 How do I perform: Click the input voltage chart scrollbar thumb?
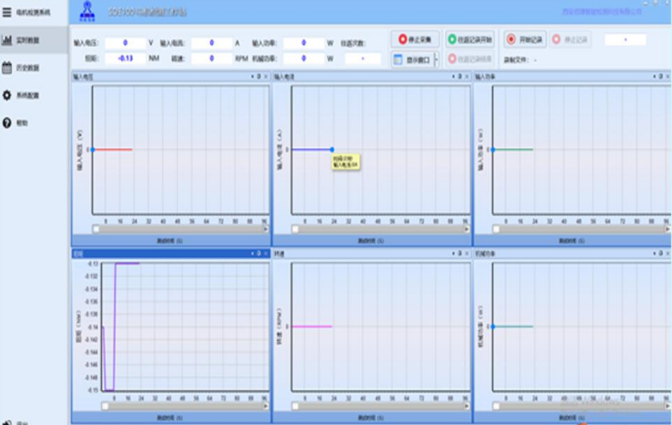coord(96,229)
